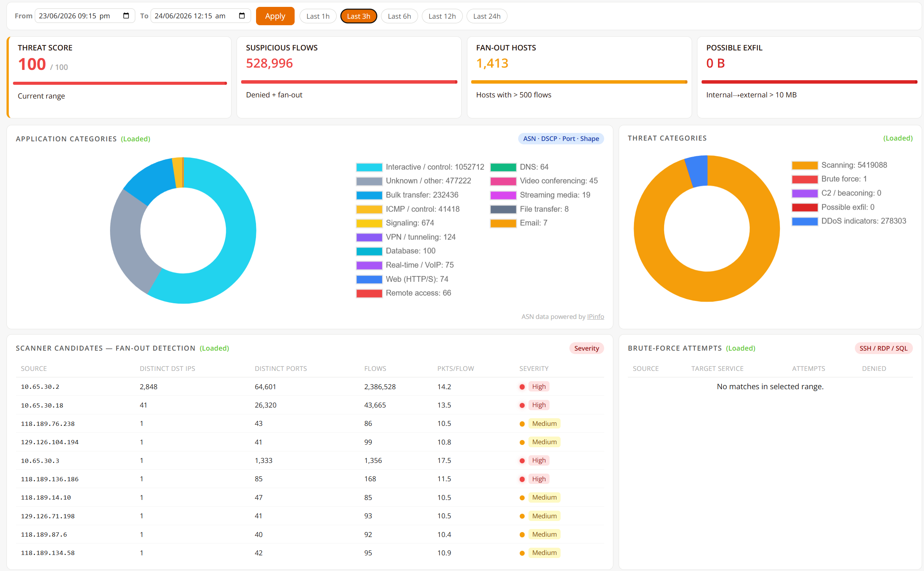Click the FLOWS column header
Image resolution: width=924 pixels, height=571 pixels.
(375, 369)
